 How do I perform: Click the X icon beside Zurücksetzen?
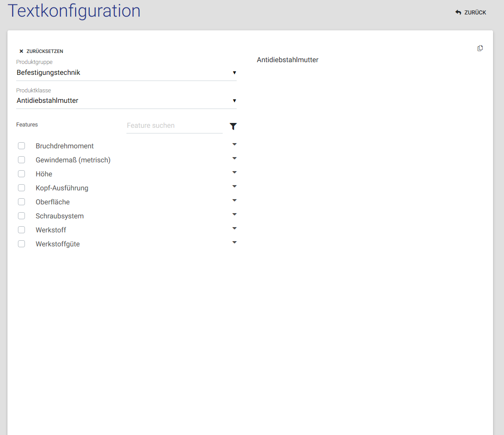coord(21,51)
